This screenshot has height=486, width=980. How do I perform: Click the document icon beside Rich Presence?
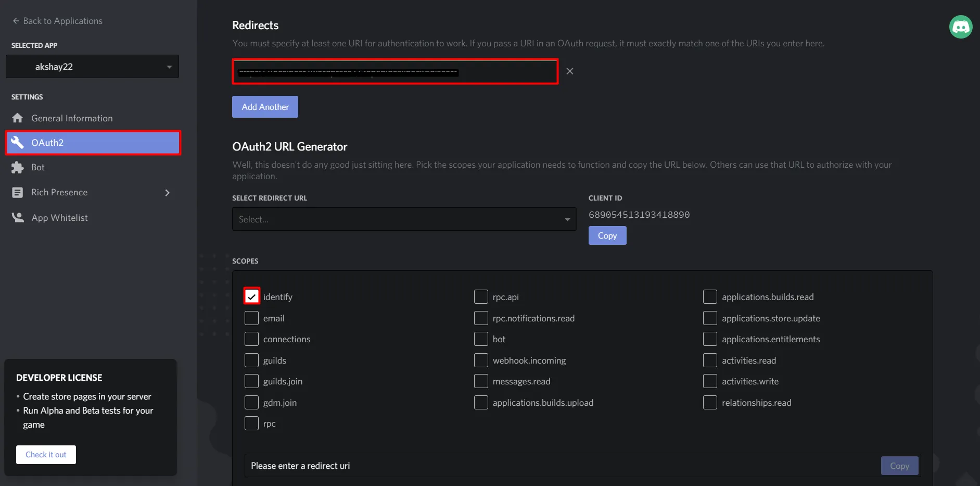coord(18,192)
